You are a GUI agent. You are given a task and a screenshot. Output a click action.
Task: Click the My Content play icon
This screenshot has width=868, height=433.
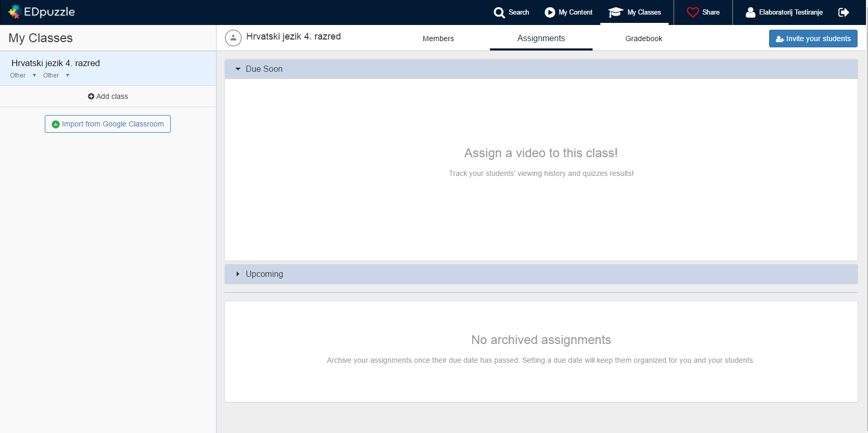549,12
